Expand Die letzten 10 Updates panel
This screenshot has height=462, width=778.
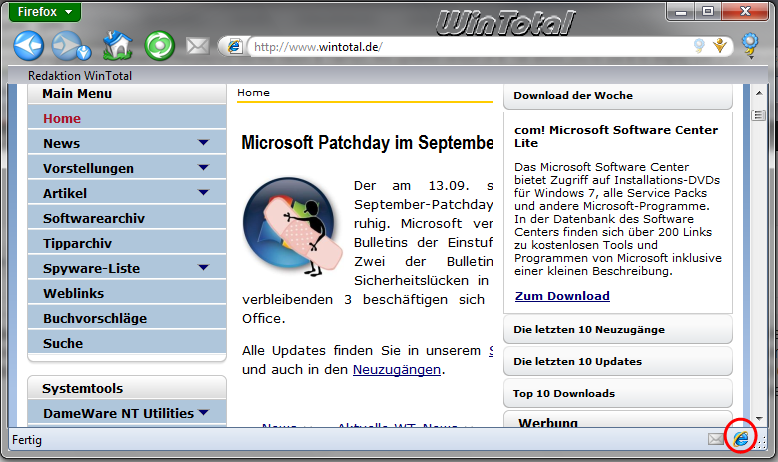[x=618, y=361]
